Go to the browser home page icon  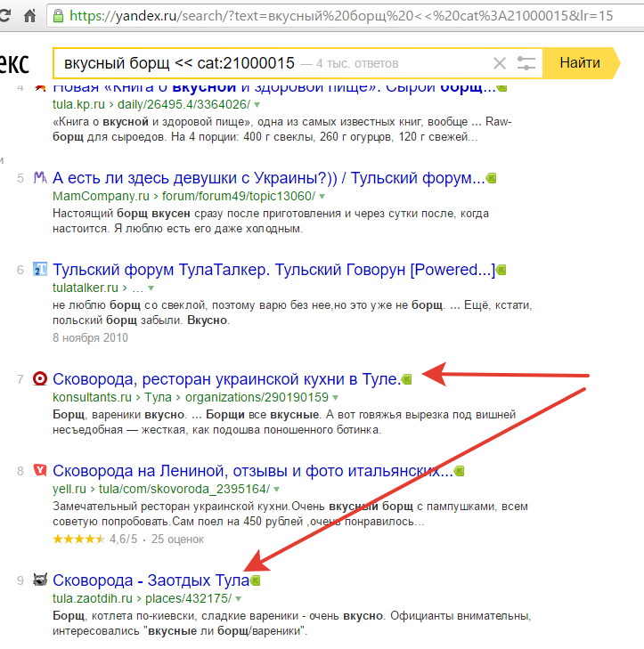pos(29,16)
